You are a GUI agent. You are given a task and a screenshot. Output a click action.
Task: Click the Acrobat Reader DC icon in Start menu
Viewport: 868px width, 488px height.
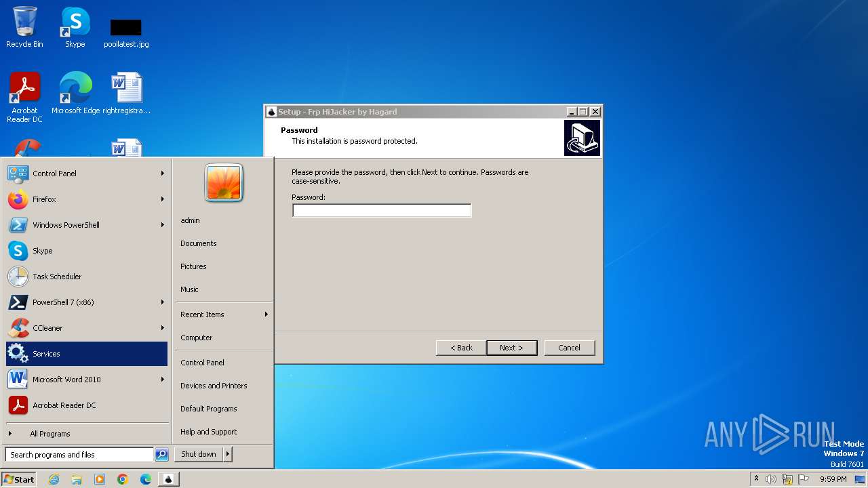pyautogui.click(x=18, y=405)
